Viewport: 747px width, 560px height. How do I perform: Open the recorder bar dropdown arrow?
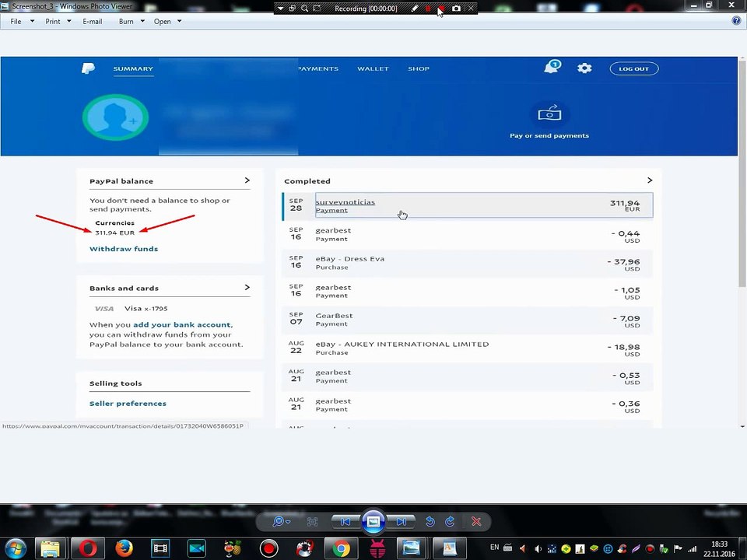click(281, 9)
